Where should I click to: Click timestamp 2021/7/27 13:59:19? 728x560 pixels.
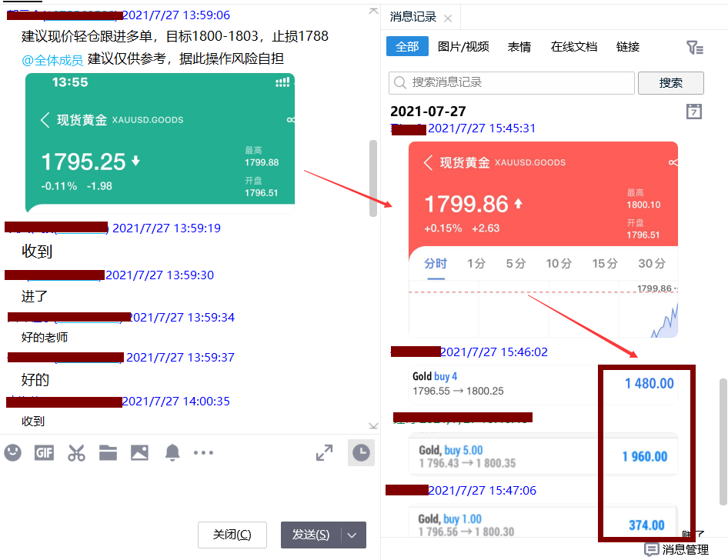coord(166,228)
